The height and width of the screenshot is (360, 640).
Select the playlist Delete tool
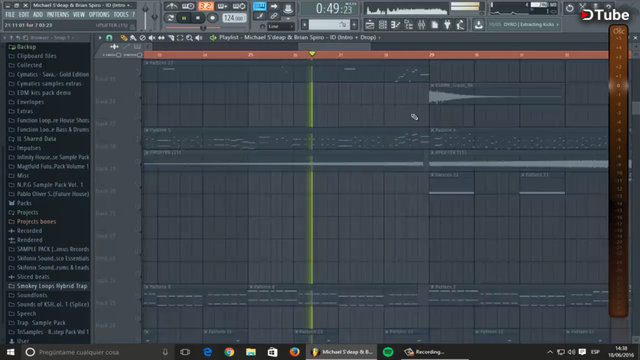click(x=142, y=38)
